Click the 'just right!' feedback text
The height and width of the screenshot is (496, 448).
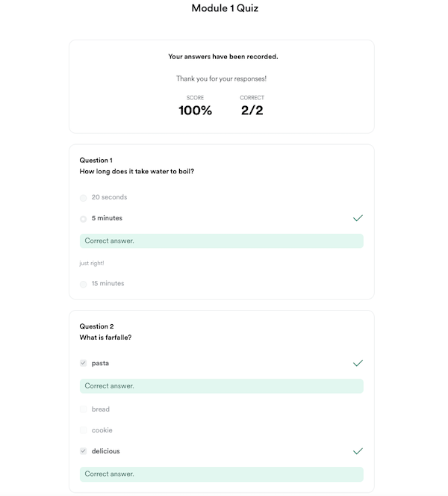click(92, 263)
